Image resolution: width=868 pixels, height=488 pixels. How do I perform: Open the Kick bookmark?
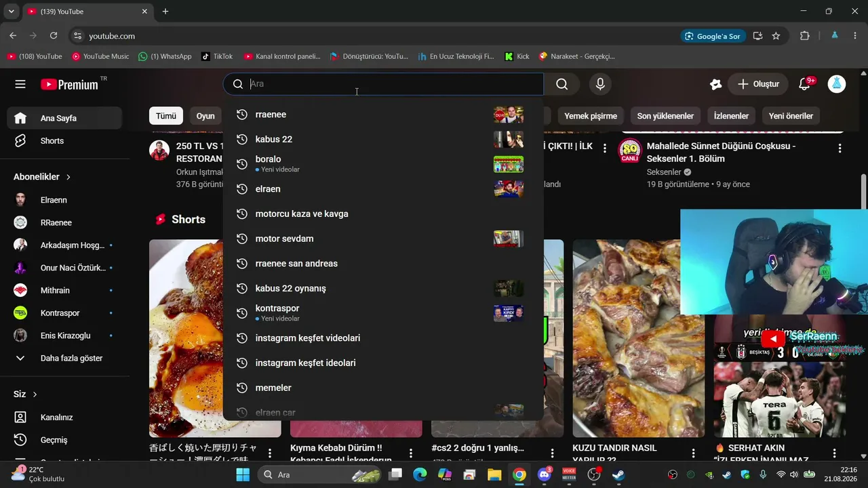click(x=517, y=56)
